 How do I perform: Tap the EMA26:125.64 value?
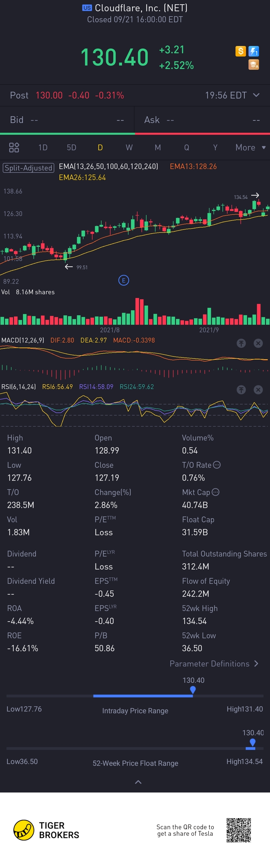click(82, 177)
